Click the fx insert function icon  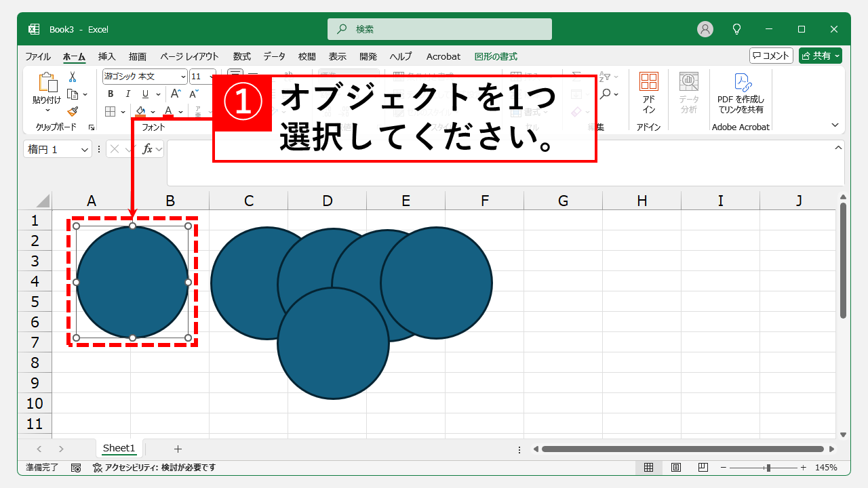point(148,149)
